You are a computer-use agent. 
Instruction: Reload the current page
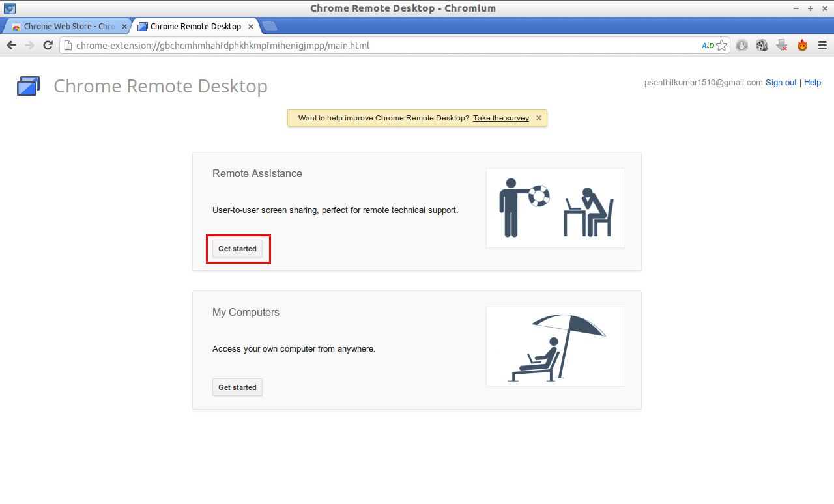(x=48, y=46)
